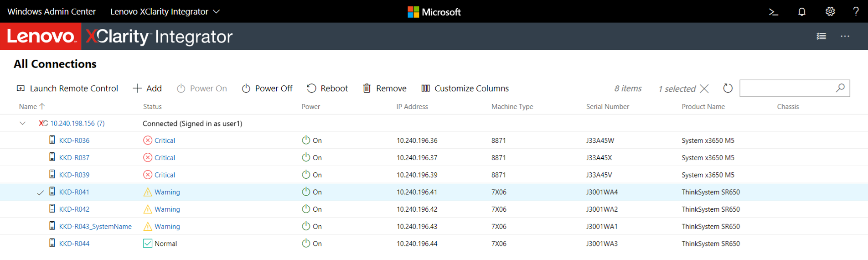
Task: Open the settings gear
Action: pyautogui.click(x=830, y=12)
